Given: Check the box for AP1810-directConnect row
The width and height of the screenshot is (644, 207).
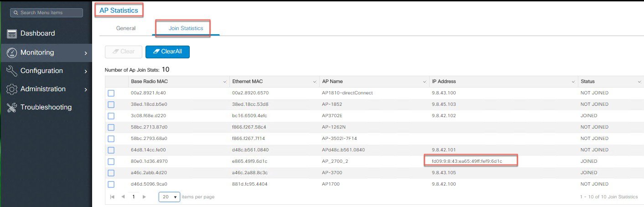Looking at the screenshot, I should pos(111,93).
